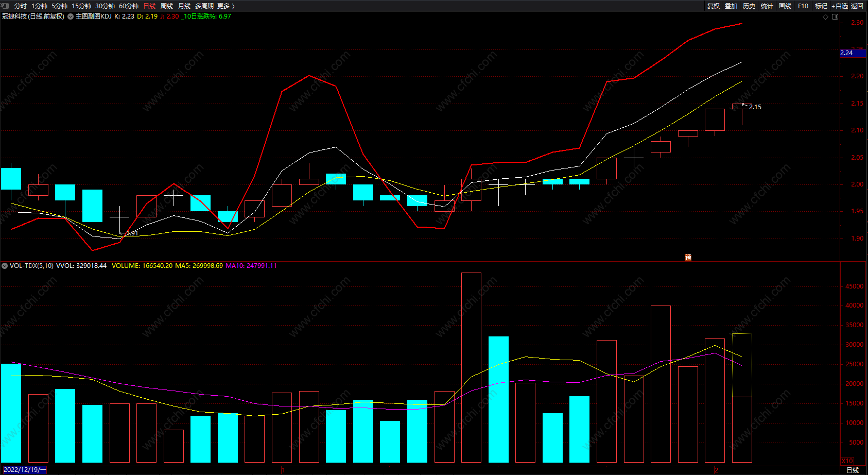The height and width of the screenshot is (475, 868).
Task: Add stock via +自选 button
Action: (840, 6)
